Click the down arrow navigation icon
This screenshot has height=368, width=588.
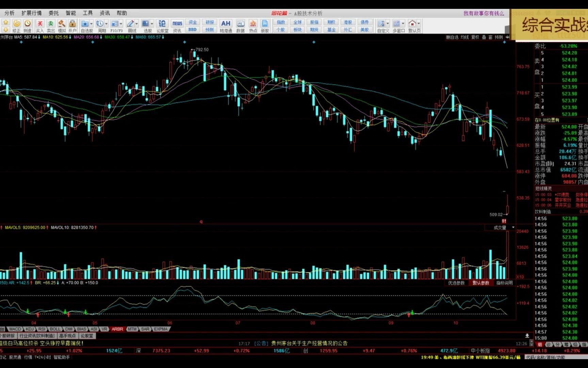pyautogui.click(x=5, y=30)
